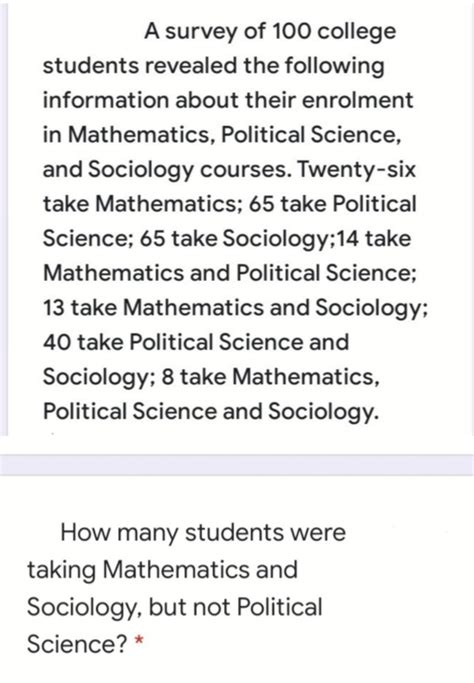Click the line '40 take Political Science and'
The height and width of the screenshot is (683, 474).
click(x=196, y=342)
